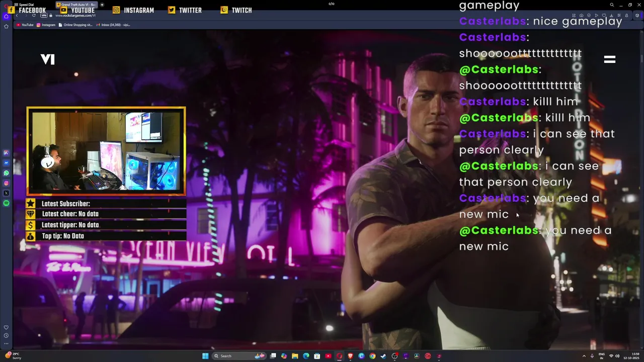
Task: Open the Instagram bookmark
Action: click(x=46, y=25)
